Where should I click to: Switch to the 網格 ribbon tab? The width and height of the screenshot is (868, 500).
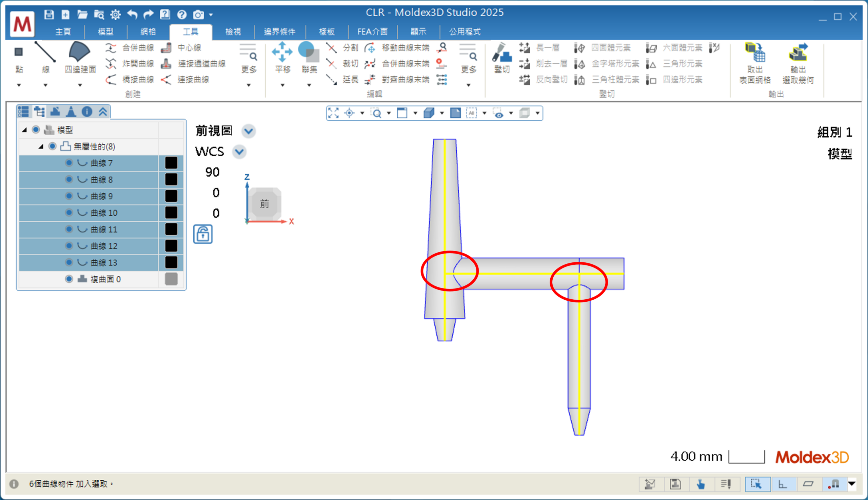click(x=148, y=32)
